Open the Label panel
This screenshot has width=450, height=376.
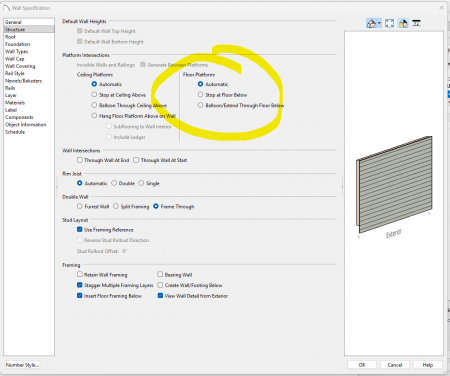point(11,110)
